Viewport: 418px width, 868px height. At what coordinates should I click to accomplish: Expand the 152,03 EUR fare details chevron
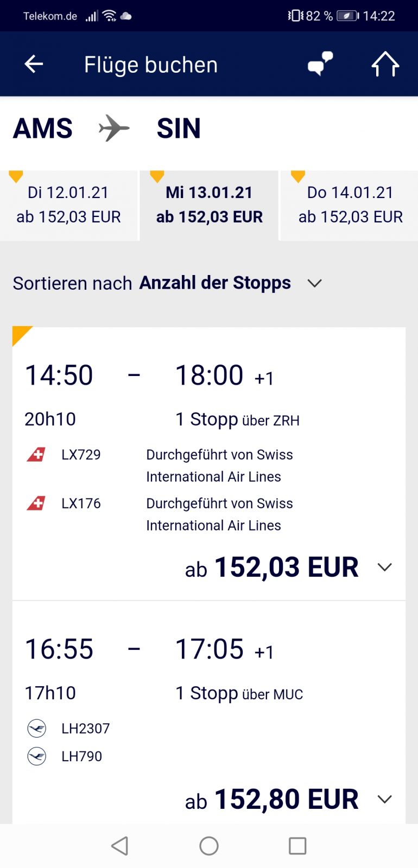384,567
